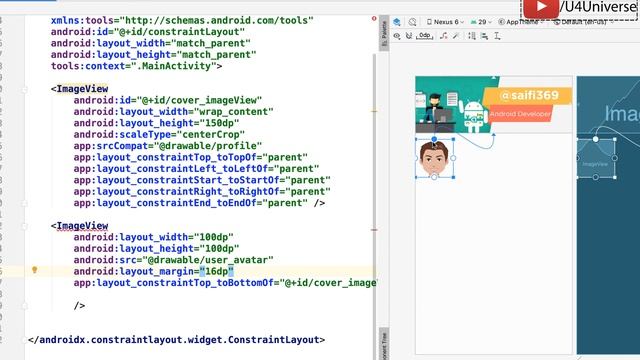Click the blueprint ImageView bottom anchor circle
Image resolution: width=640 pixels, height=360 pixels.
(x=596, y=177)
